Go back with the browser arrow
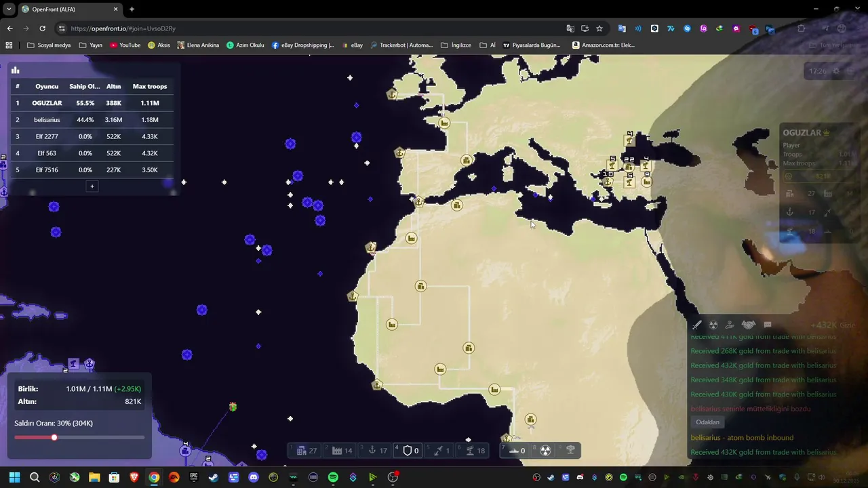868x488 pixels. (x=9, y=28)
